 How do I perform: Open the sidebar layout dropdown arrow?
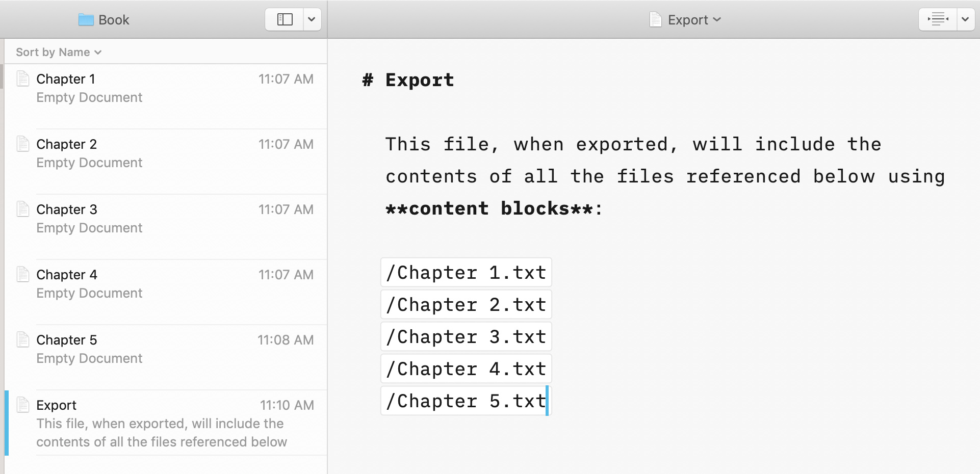312,20
